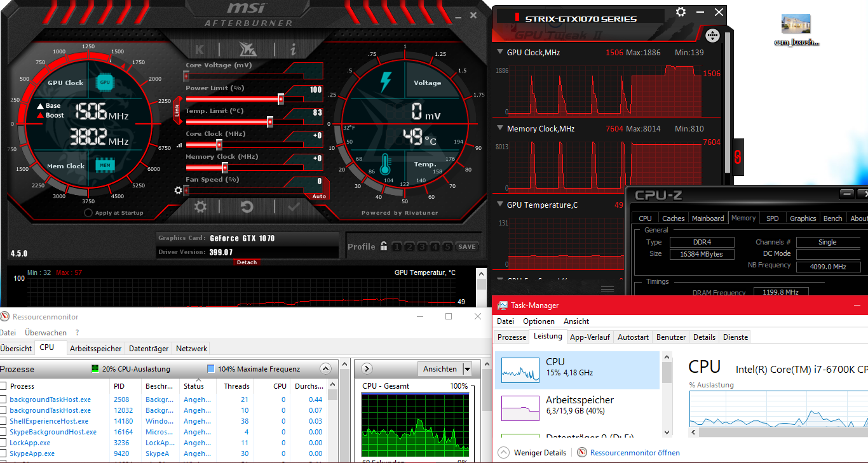Click the Ansichten button in Ressourcenmonitor
This screenshot has width=868, height=463.
tap(440, 369)
